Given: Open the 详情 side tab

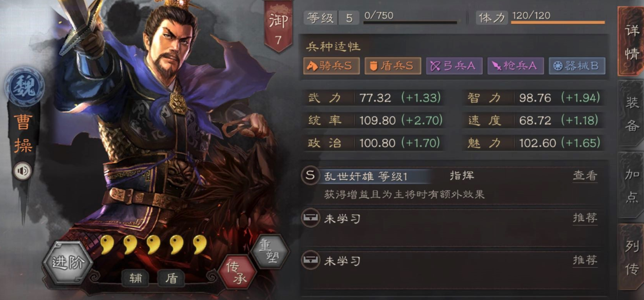Looking at the screenshot, I should point(631,42).
